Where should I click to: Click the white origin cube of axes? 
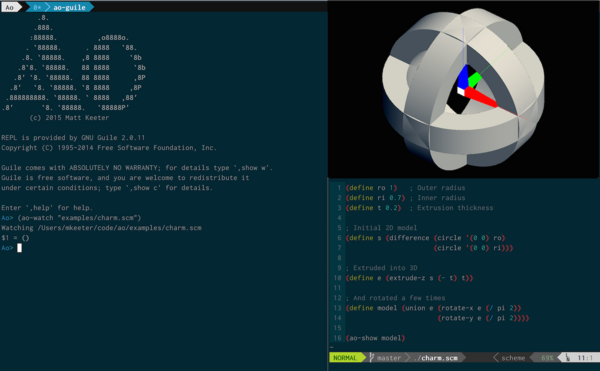click(461, 91)
